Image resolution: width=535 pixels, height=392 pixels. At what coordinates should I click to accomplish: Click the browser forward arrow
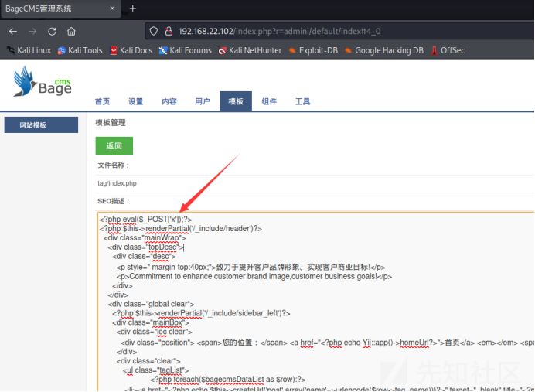(32, 31)
